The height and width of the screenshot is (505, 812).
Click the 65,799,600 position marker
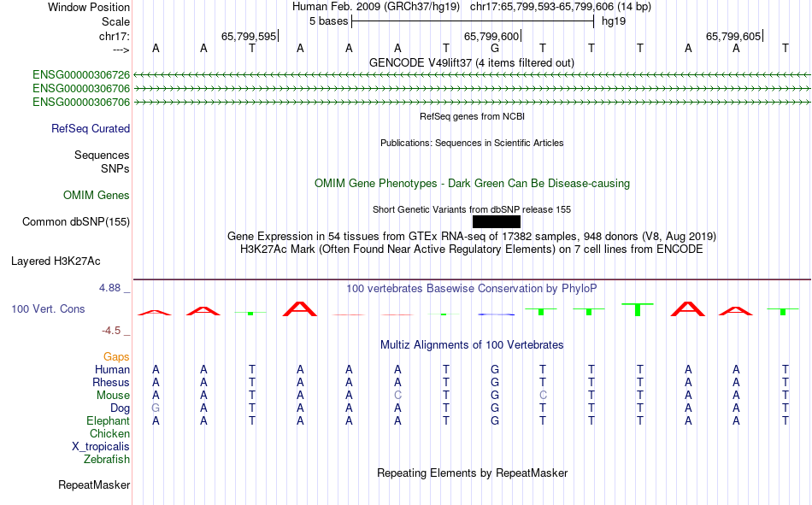click(x=492, y=36)
